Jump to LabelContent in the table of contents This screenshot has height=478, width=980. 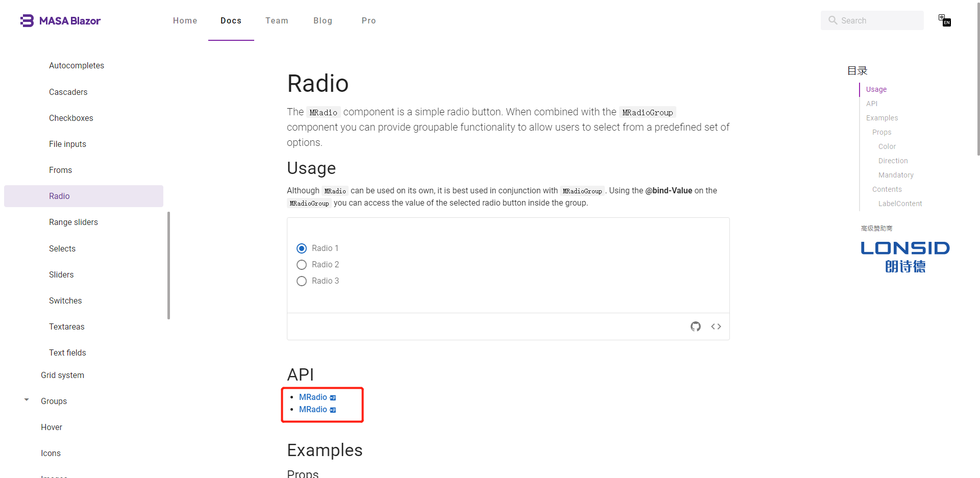[x=900, y=204]
